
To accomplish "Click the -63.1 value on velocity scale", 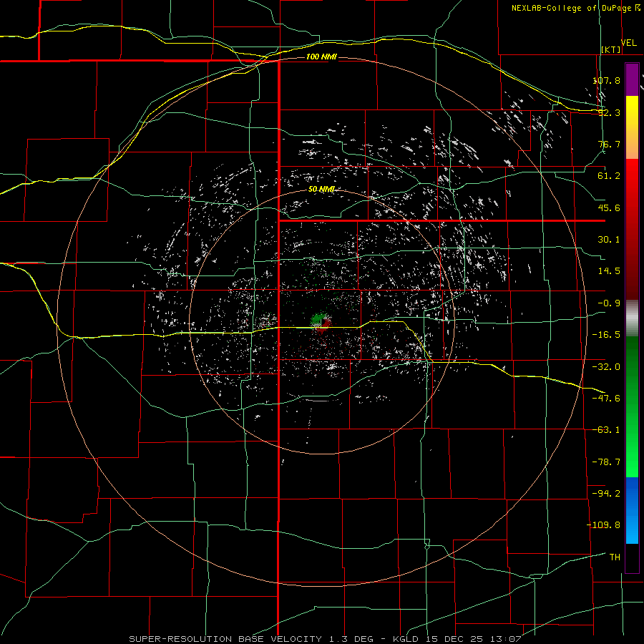I will pos(607,430).
